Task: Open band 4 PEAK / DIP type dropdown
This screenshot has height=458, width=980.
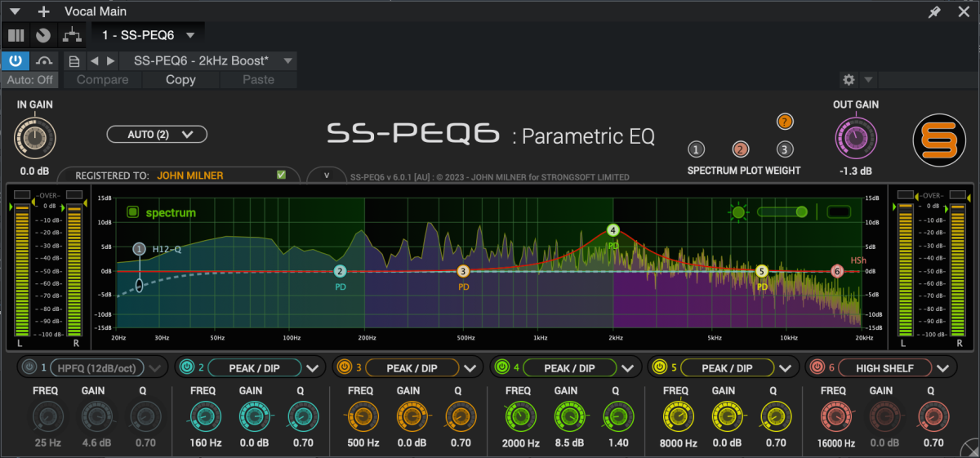Action: pos(628,367)
